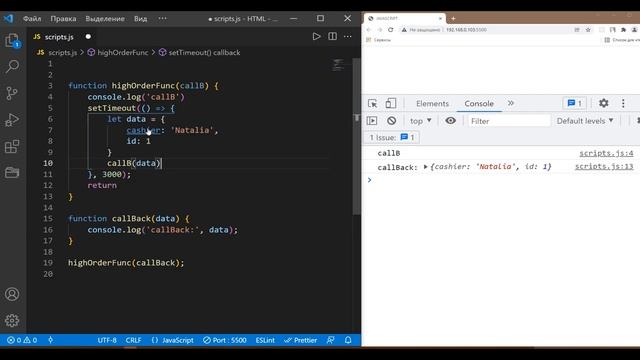Switch to the Elements tab in DevTools

pyautogui.click(x=432, y=104)
